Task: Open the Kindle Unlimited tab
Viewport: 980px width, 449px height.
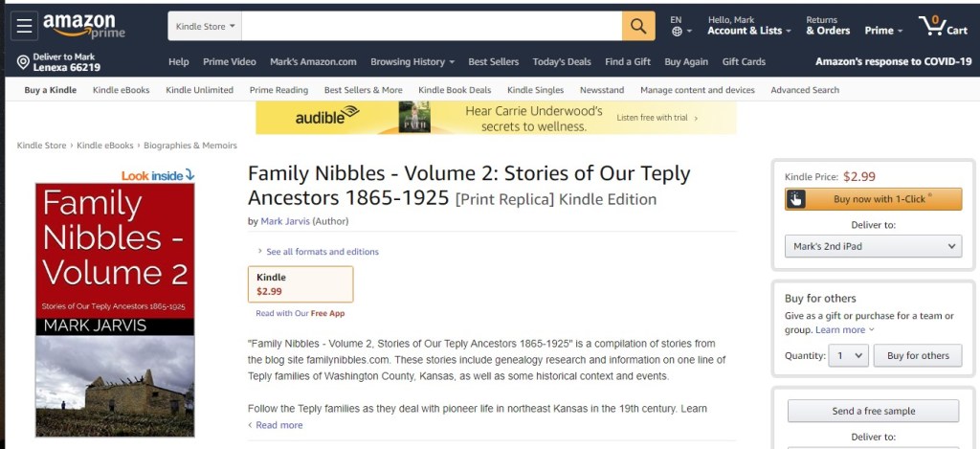Action: [199, 90]
